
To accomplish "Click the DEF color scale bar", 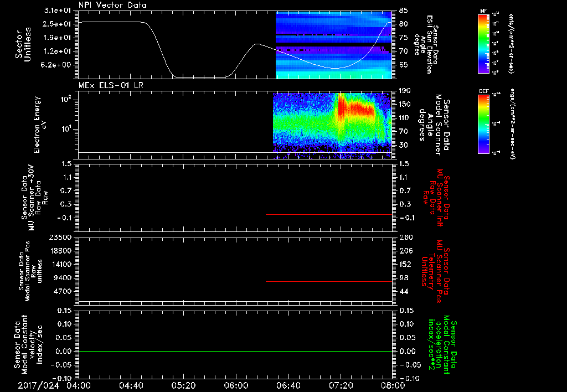I will point(484,124).
